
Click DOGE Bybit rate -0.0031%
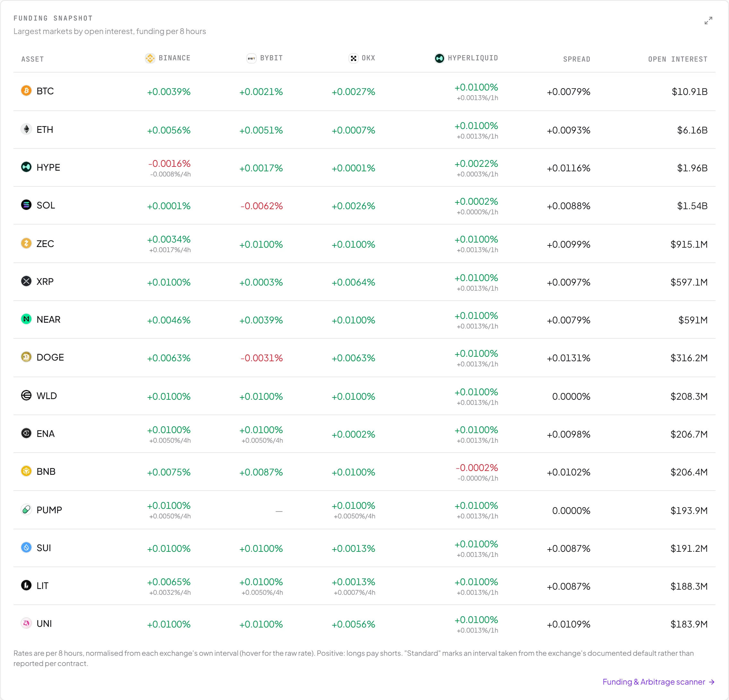click(x=262, y=358)
